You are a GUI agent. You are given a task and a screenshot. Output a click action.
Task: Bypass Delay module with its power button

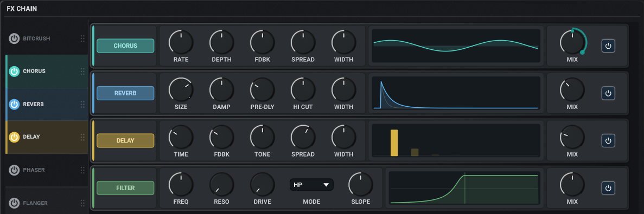click(x=608, y=141)
